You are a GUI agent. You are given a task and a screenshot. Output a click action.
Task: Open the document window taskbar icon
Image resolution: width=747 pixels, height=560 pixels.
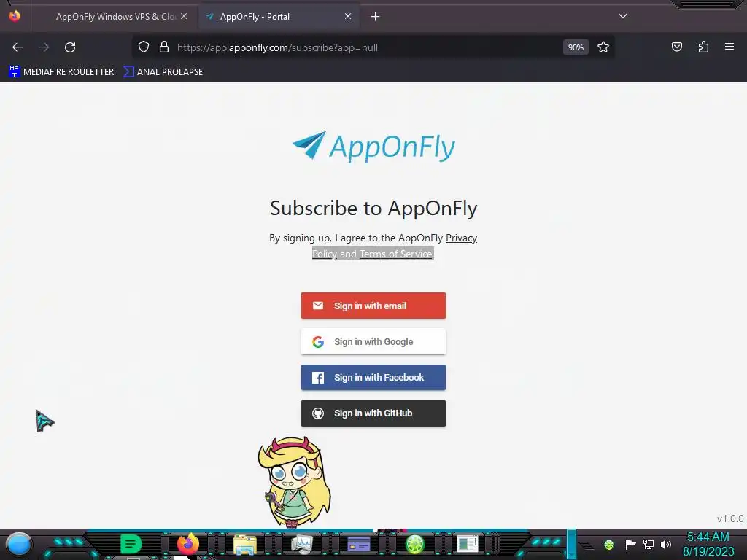point(468,544)
